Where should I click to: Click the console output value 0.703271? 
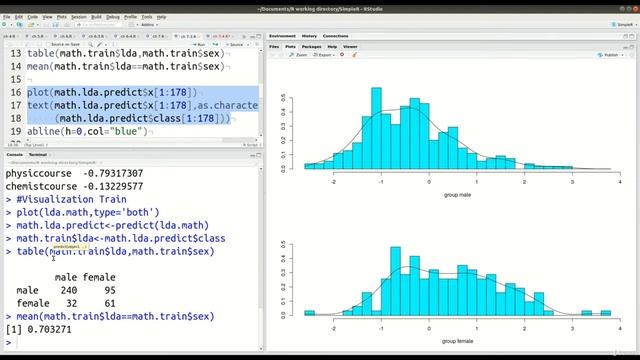49,329
